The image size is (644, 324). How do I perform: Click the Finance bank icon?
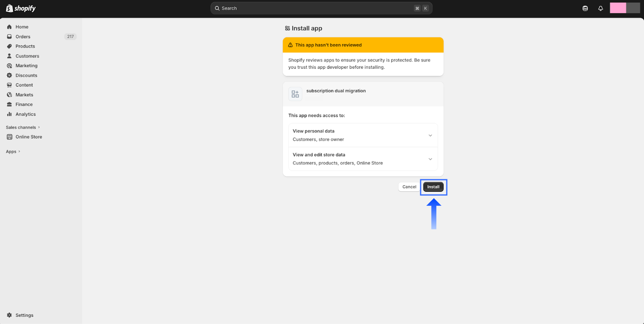point(9,105)
